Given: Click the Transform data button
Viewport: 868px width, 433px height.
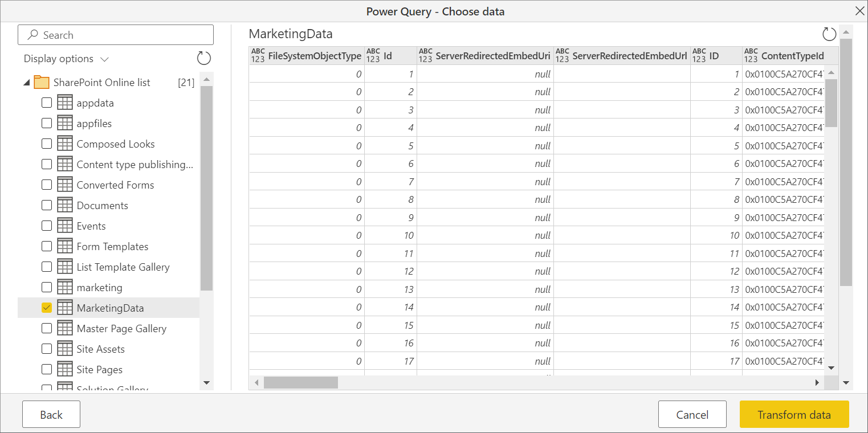Looking at the screenshot, I should click(794, 414).
